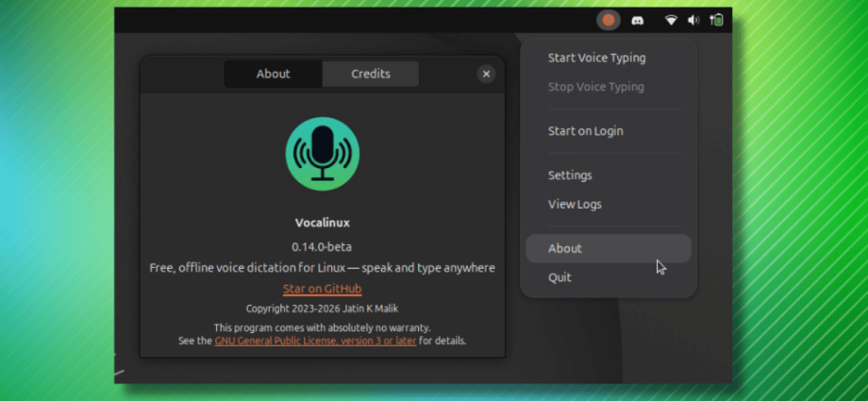Click the Vocalinux app name text
Viewport: 868px width, 401px height.
(322, 224)
